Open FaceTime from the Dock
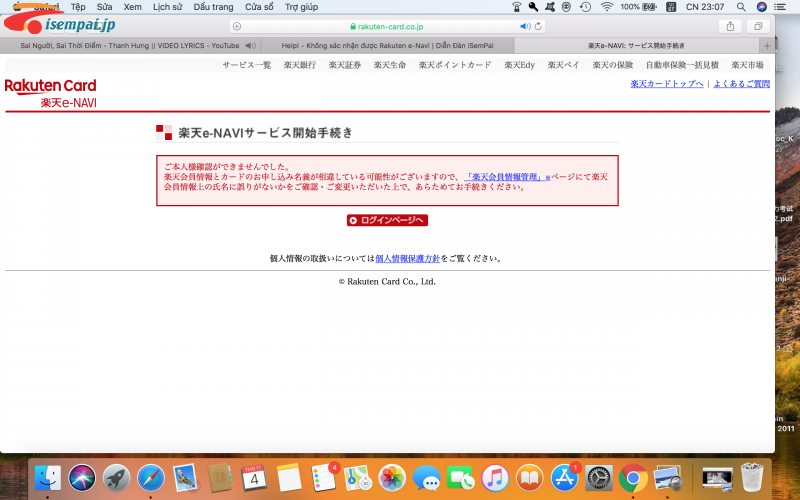This screenshot has height=500, width=800. pos(461,478)
